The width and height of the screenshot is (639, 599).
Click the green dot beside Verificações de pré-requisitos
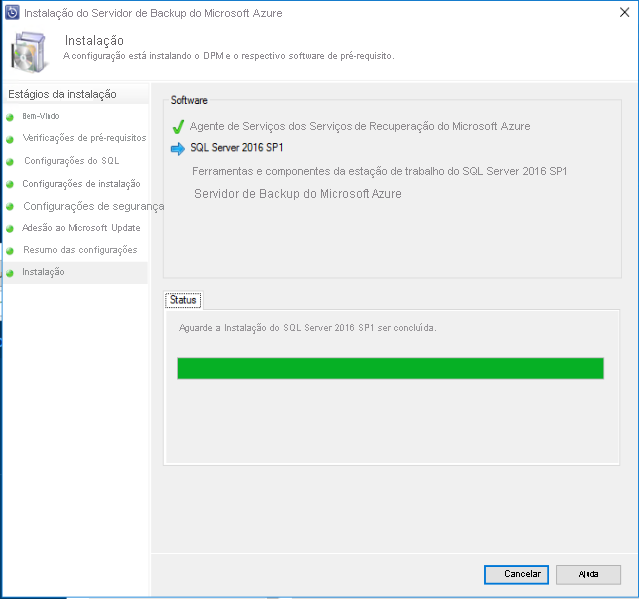tap(10, 139)
